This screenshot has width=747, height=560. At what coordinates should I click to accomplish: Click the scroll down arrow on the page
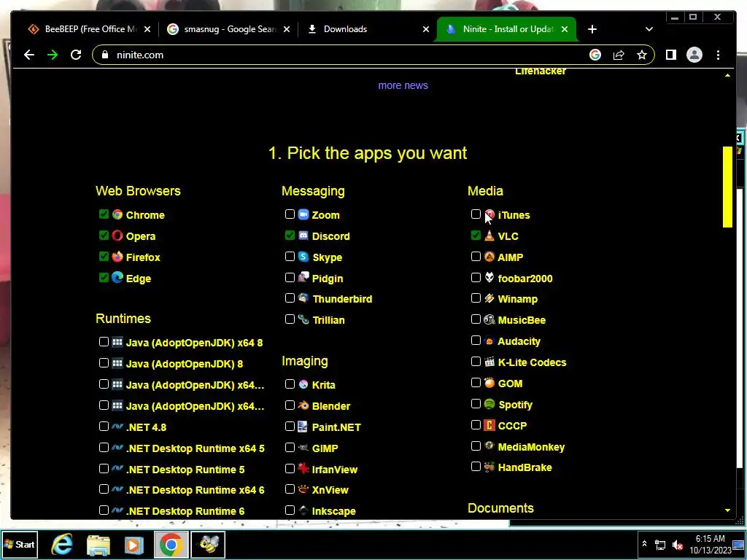click(727, 510)
